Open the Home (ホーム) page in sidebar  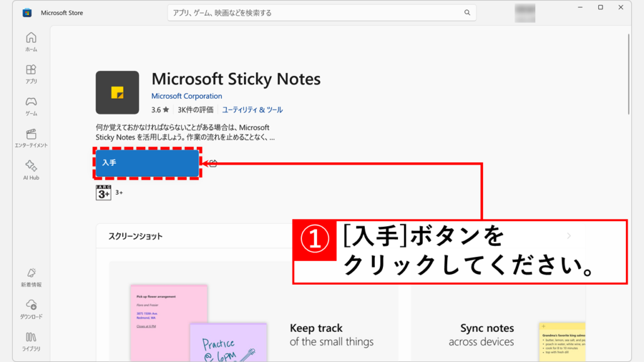pos(31,42)
